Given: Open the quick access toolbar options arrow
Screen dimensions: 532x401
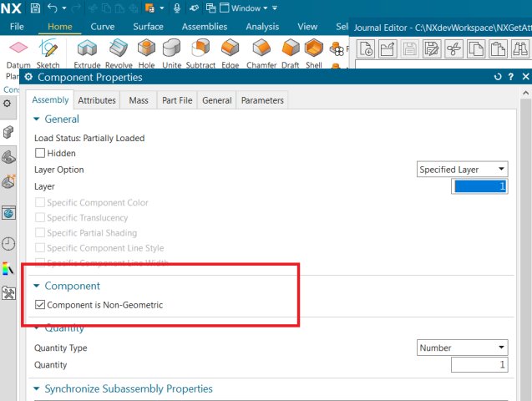Looking at the screenshot, I should (x=275, y=8).
